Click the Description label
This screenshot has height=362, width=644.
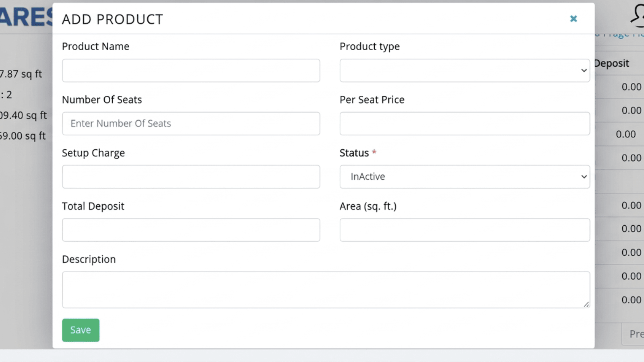pyautogui.click(x=89, y=259)
